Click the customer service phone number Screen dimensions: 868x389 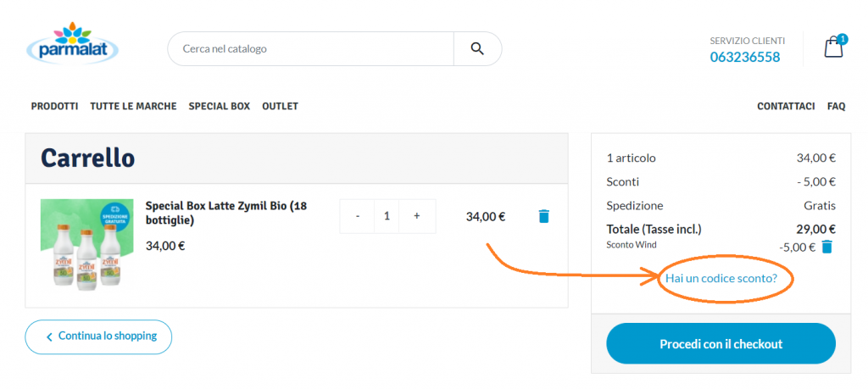(744, 57)
